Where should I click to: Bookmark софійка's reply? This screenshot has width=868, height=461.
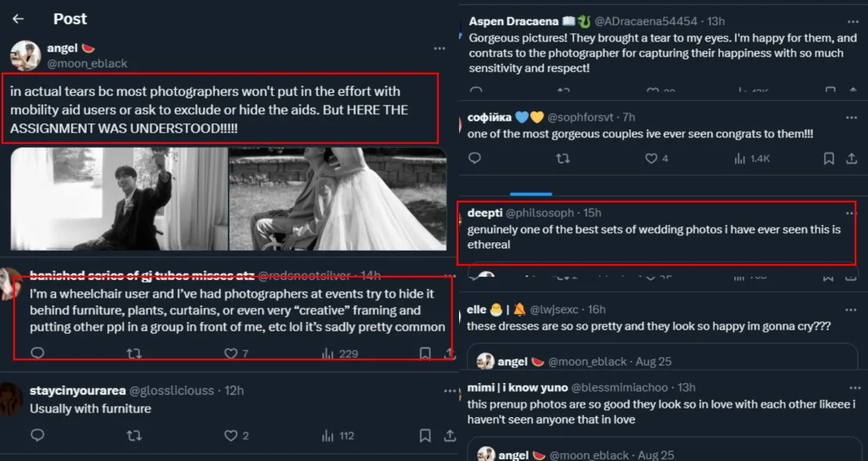pos(828,159)
